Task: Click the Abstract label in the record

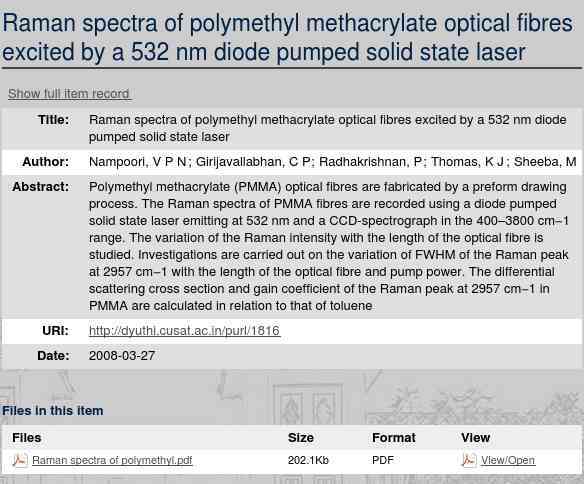Action: tap(41, 187)
